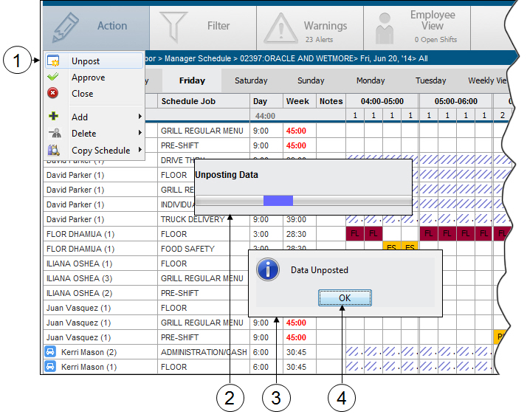Switch to the Monday tab
Image resolution: width=527 pixels, height=420 pixels.
(371, 80)
